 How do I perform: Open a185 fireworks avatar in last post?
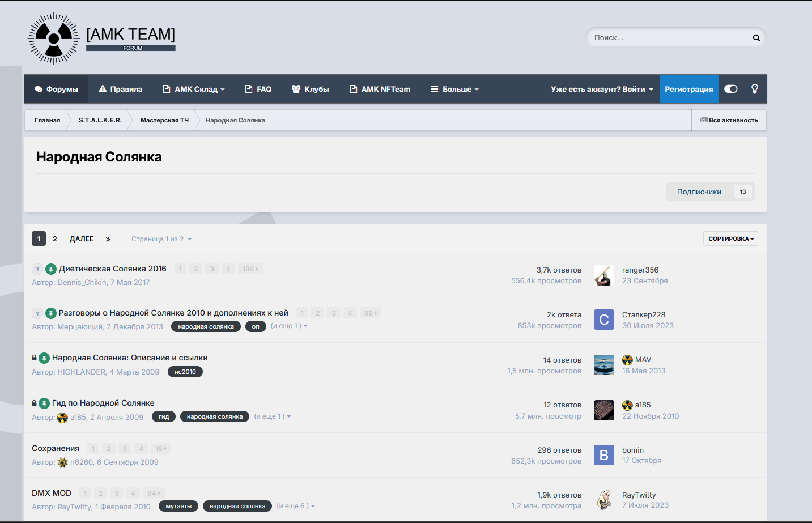604,410
